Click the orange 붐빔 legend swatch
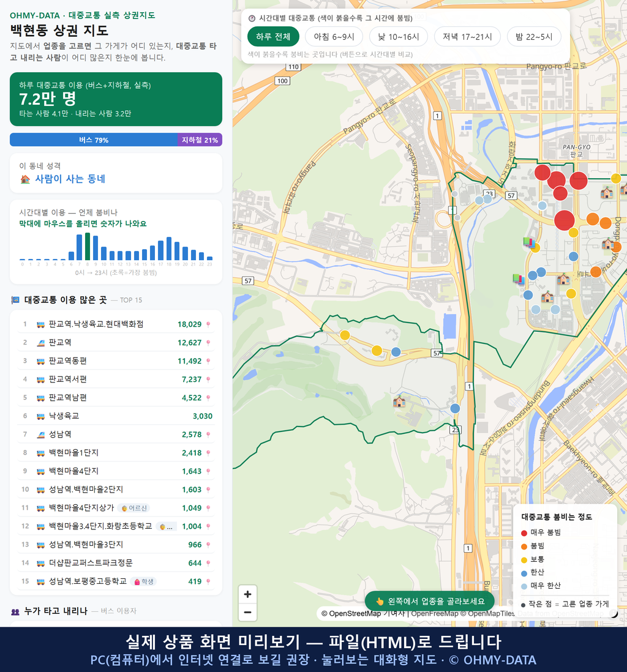Image resolution: width=627 pixels, height=672 pixels. (524, 547)
